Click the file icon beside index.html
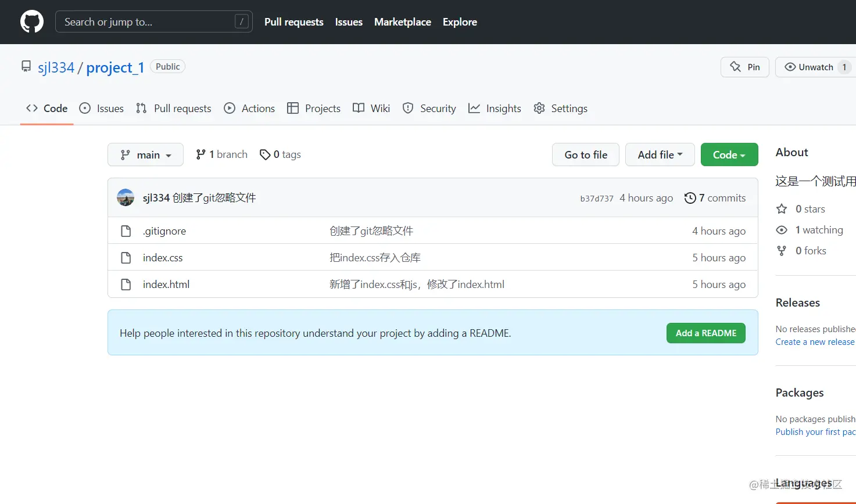 tap(126, 285)
